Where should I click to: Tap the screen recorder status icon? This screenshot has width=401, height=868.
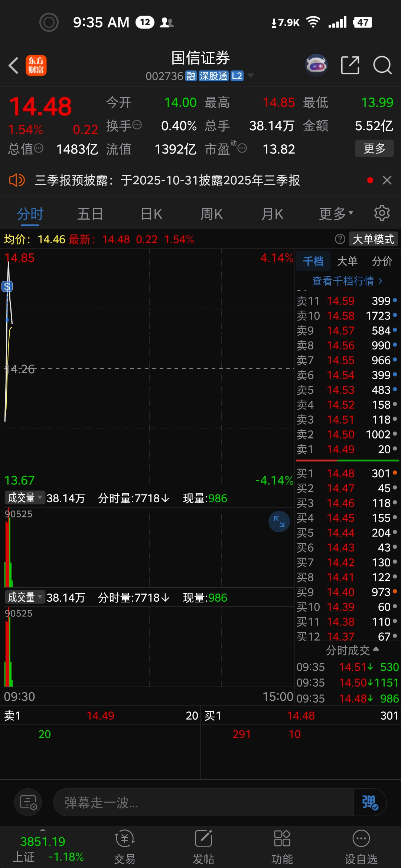pos(49,22)
